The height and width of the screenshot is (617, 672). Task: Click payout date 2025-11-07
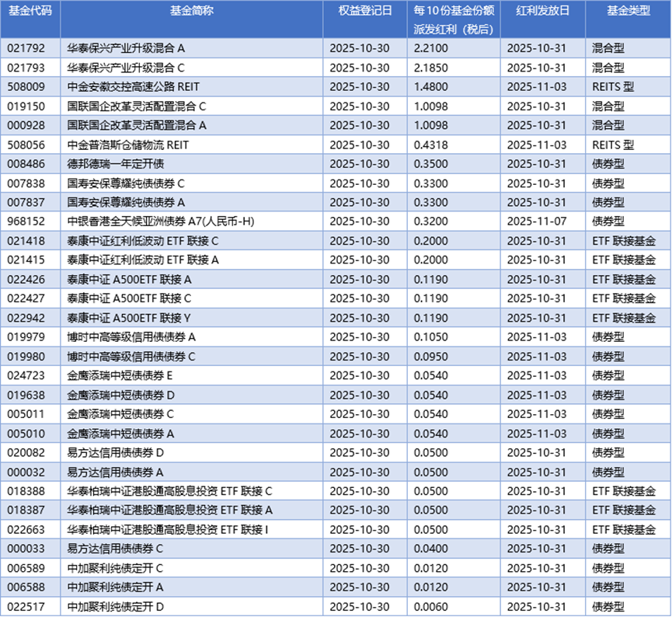537,221
